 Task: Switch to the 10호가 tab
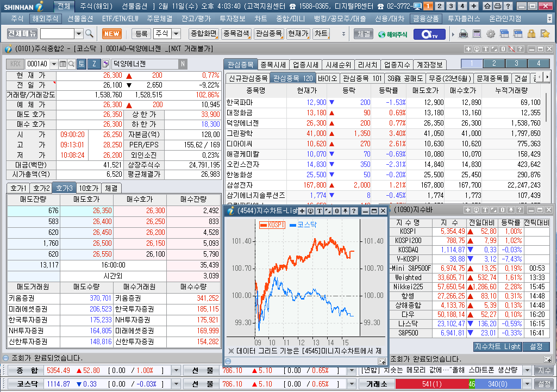(89, 188)
